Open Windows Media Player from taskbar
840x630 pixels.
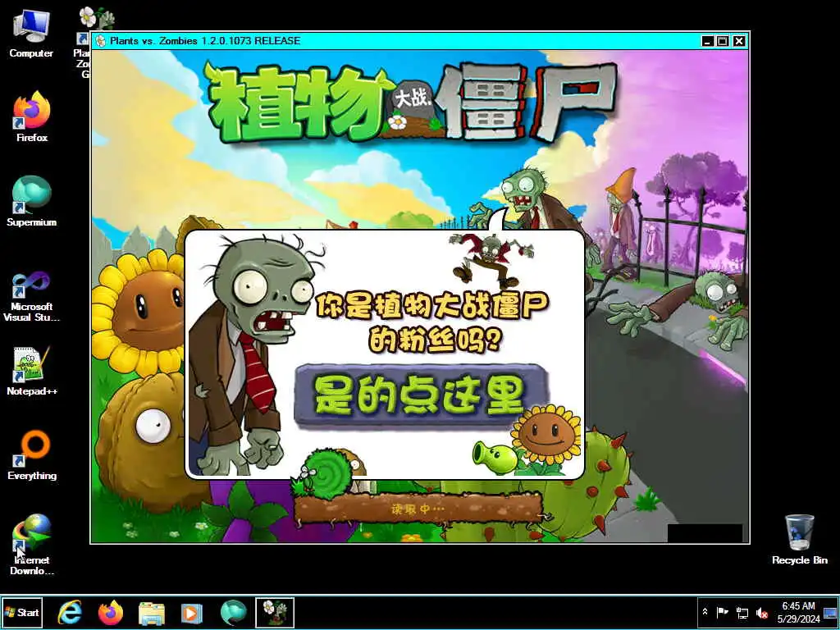click(191, 613)
